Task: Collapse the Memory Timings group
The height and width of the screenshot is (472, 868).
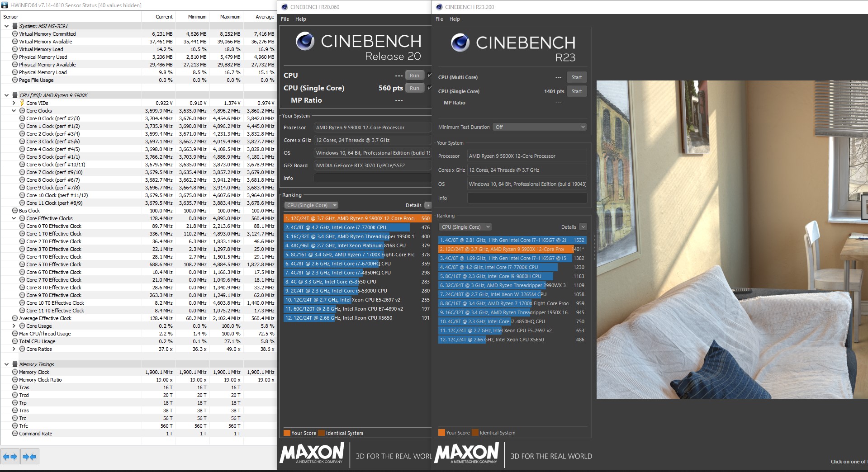Action: (x=7, y=364)
